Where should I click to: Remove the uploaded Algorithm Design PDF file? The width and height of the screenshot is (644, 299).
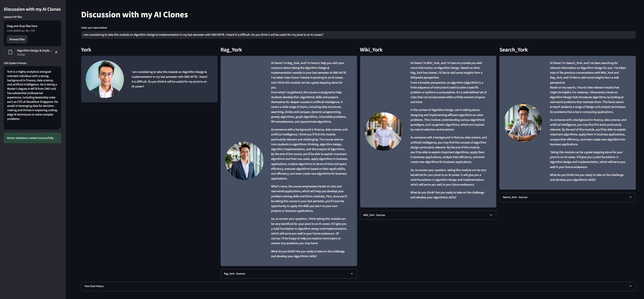point(56,52)
